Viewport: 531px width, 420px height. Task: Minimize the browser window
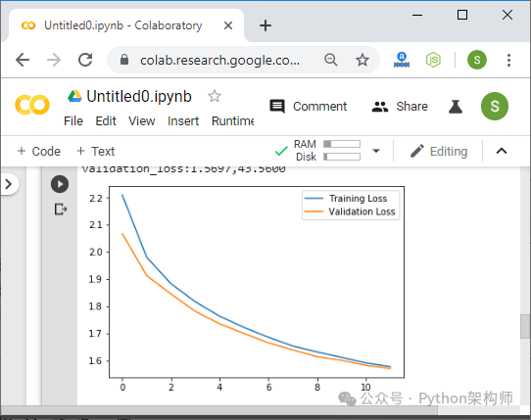point(417,15)
